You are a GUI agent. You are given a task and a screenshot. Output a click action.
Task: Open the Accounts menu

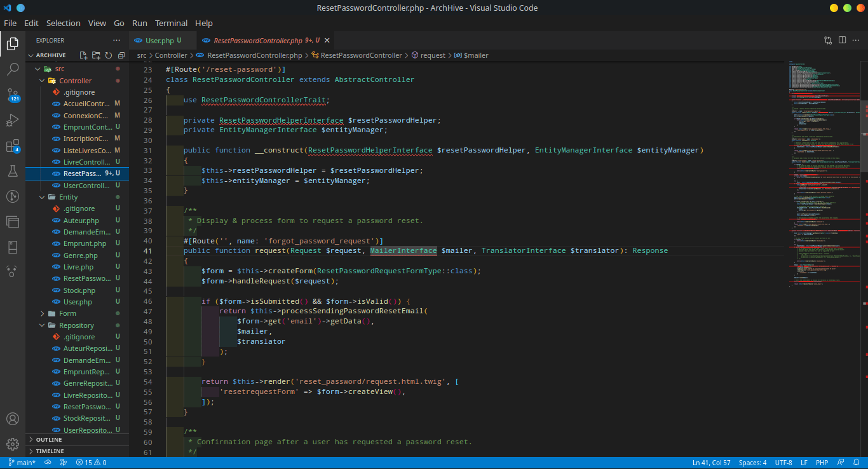[x=13, y=419]
